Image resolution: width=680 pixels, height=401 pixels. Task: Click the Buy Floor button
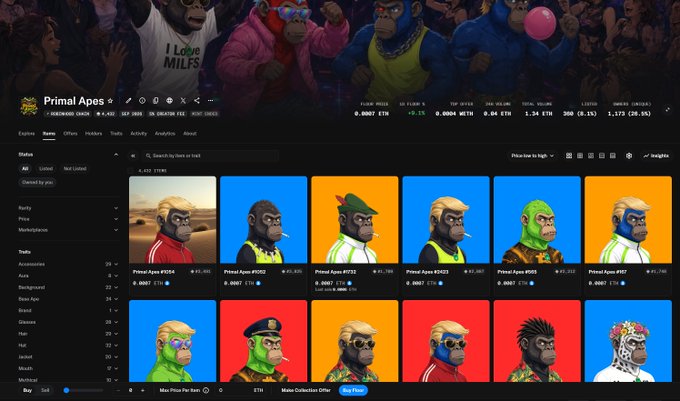pyautogui.click(x=353, y=390)
